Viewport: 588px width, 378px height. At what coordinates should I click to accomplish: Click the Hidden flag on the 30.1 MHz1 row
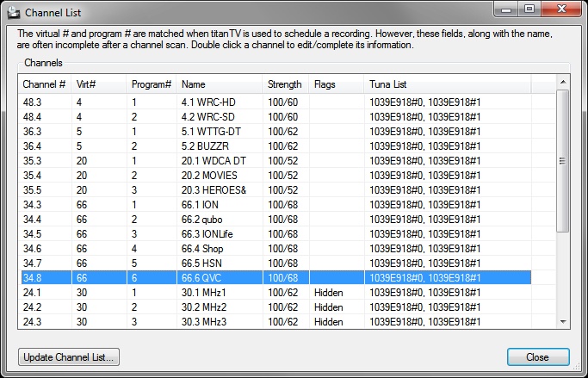(329, 293)
